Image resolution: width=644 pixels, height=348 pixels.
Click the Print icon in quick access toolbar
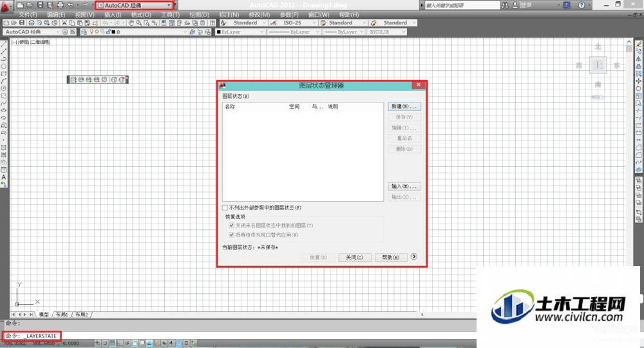point(61,5)
